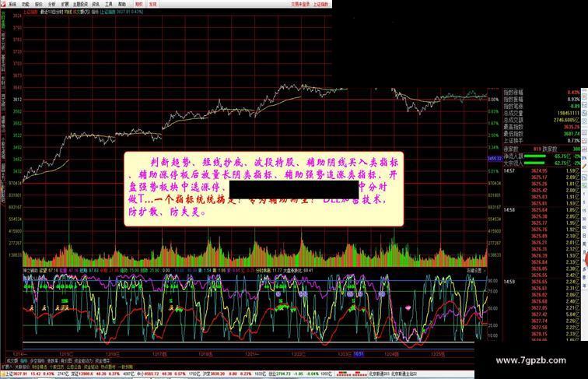Click the 总成交额 row in quote panel
588x379 pixels.
(541, 120)
